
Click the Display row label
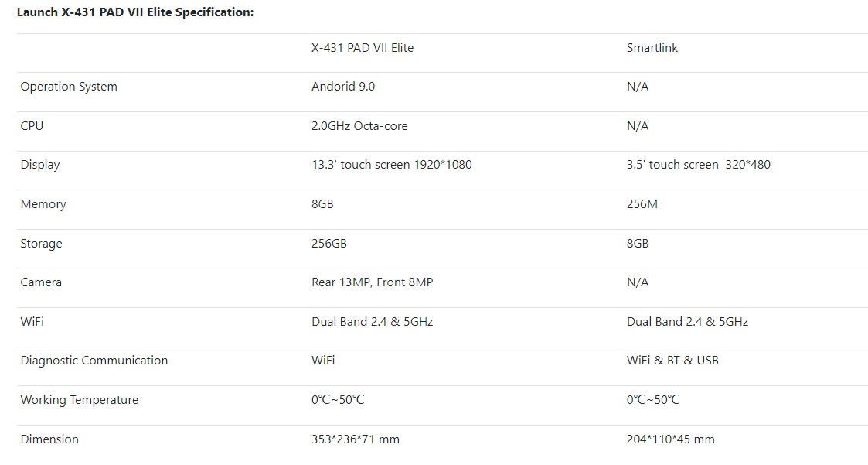[x=40, y=165]
